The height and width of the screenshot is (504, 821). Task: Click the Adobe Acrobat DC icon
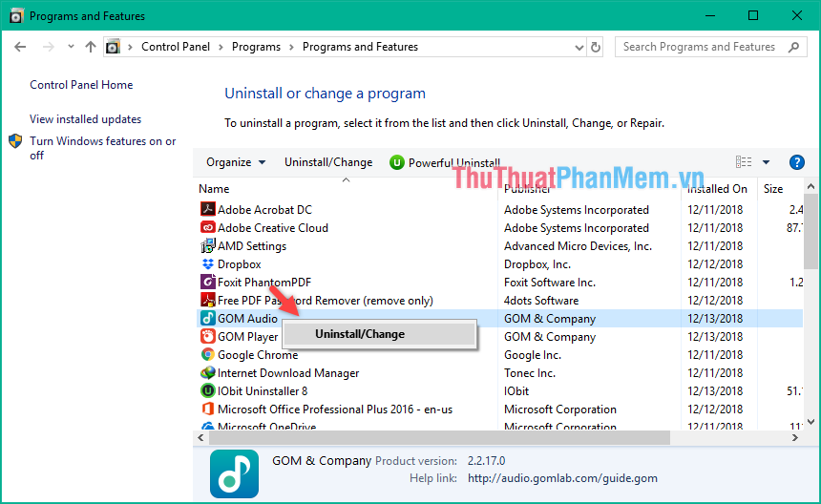click(x=208, y=209)
